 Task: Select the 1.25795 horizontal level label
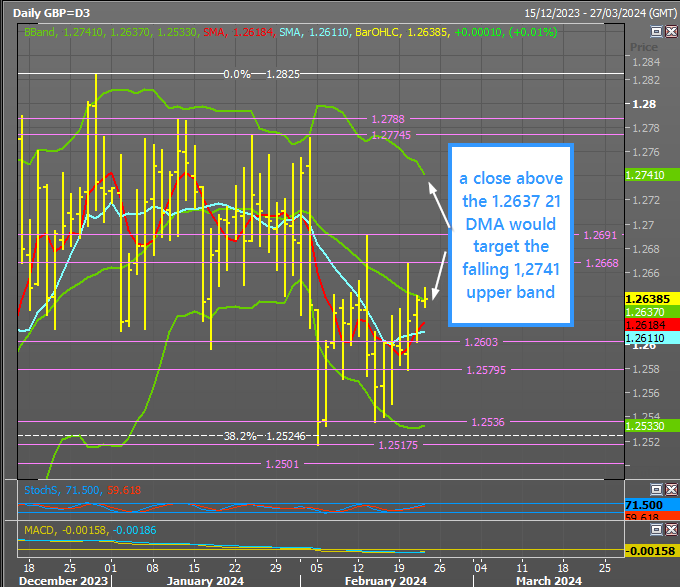click(486, 370)
